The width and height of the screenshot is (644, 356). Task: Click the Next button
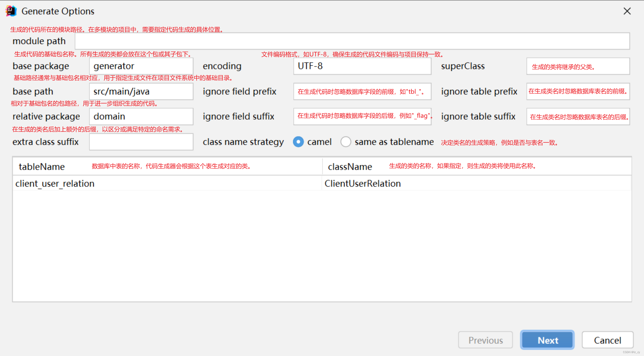pos(547,340)
